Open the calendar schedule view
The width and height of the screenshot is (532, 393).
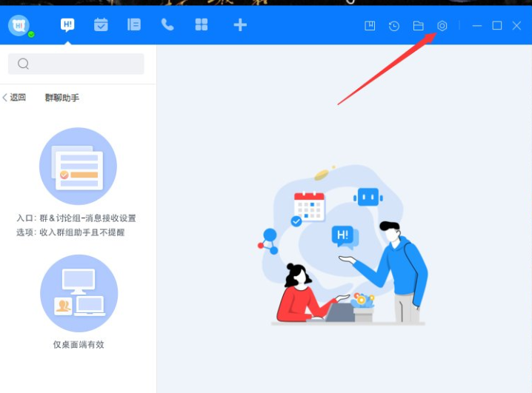101,25
